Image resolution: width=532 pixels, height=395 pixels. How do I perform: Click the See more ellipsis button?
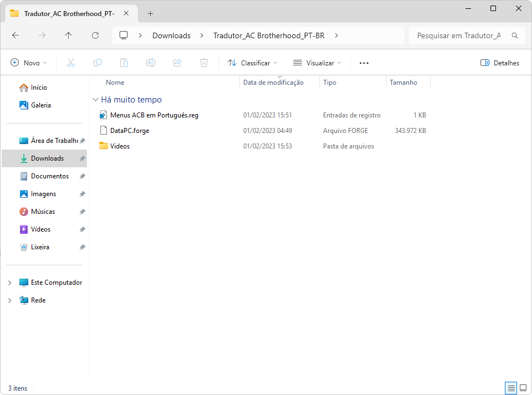pyautogui.click(x=364, y=63)
